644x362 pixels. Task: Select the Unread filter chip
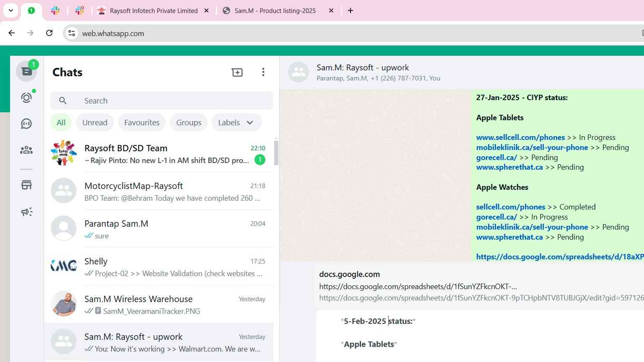pos(95,122)
